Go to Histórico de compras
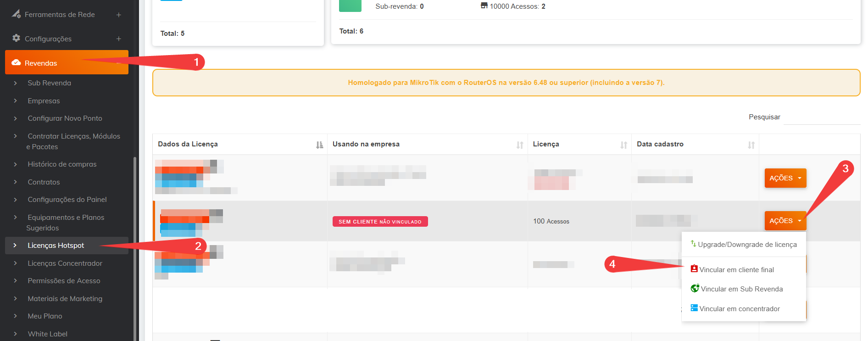This screenshot has width=868, height=341. pos(62,164)
